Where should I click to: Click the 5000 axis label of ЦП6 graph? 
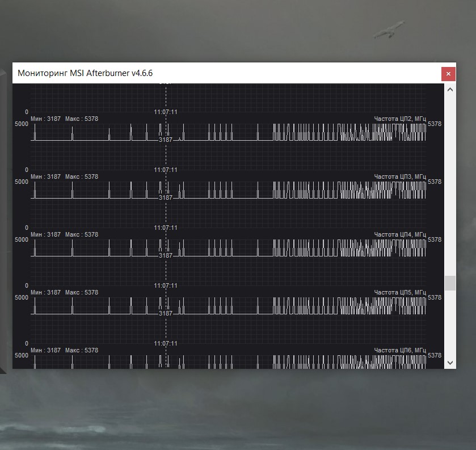[22, 355]
